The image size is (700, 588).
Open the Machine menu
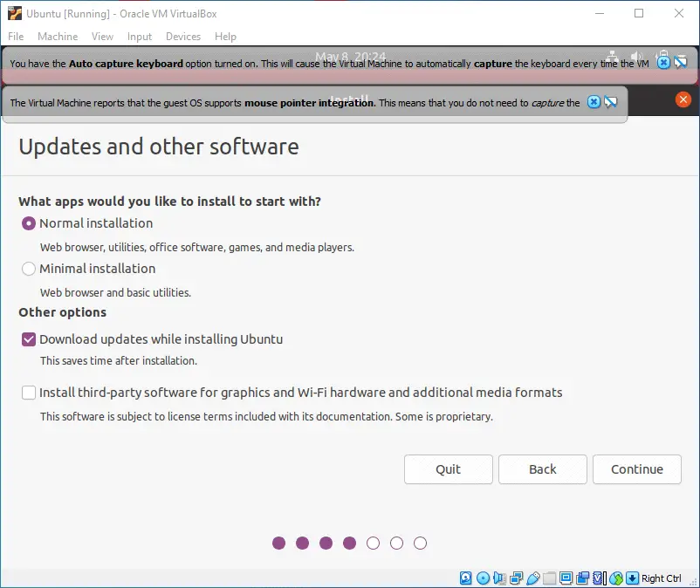point(58,36)
